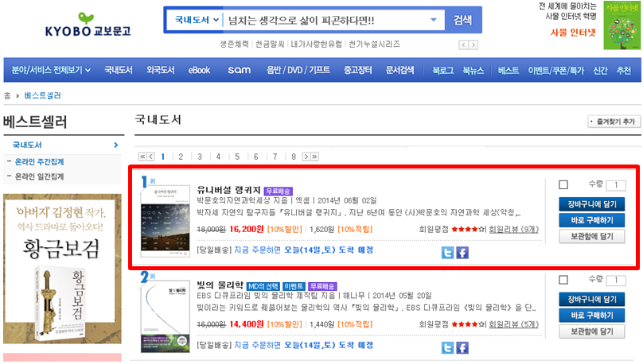643x364 pixels.
Task: Go to pagination page 2
Action: coord(181,157)
